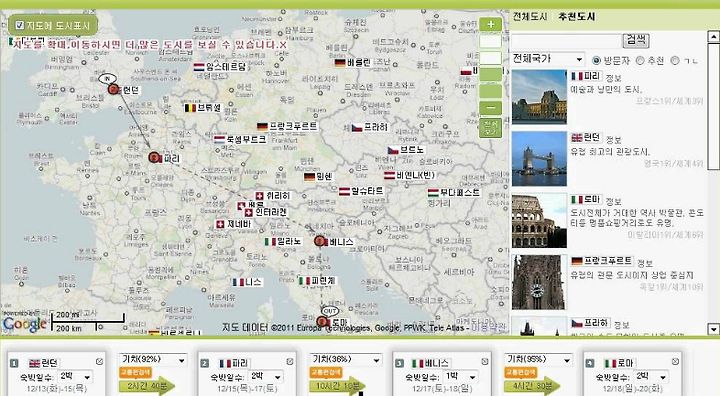Click the 베를린 Germany flag label on the map

point(353,63)
